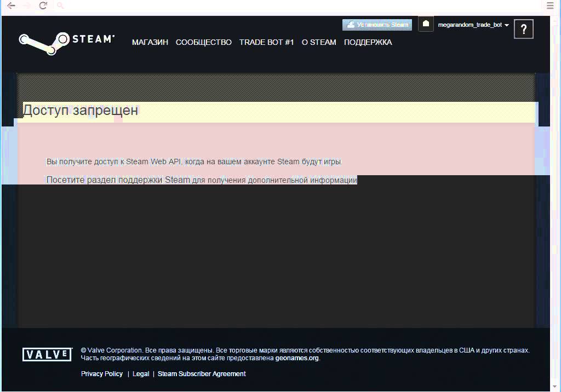Open the Steam Subscriber Agreement link
Viewport: 561px width, 392px height.
pyautogui.click(x=202, y=374)
